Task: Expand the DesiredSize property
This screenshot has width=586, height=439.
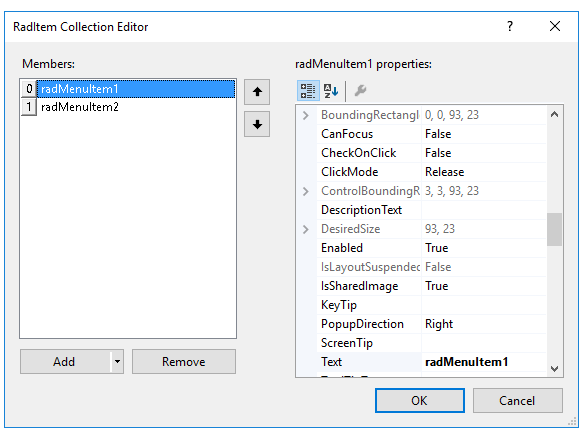Action: 306,229
